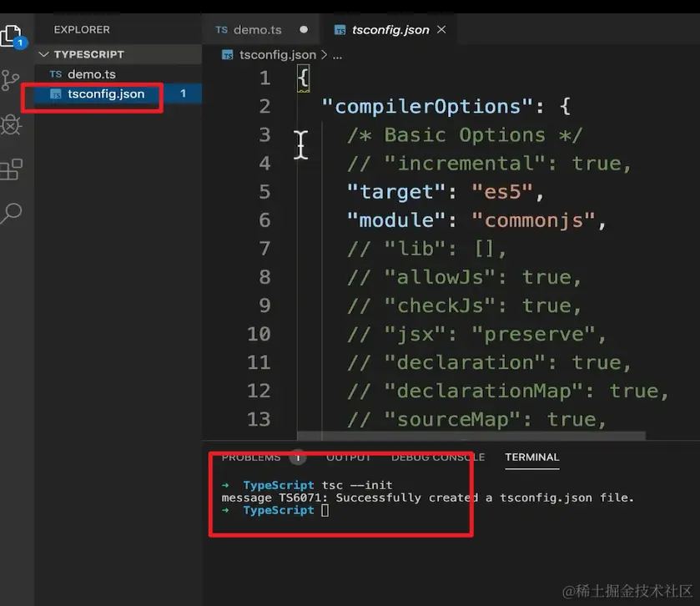Select the TERMINAL panel tab
Screen dimensions: 700x606
pyautogui.click(x=532, y=457)
